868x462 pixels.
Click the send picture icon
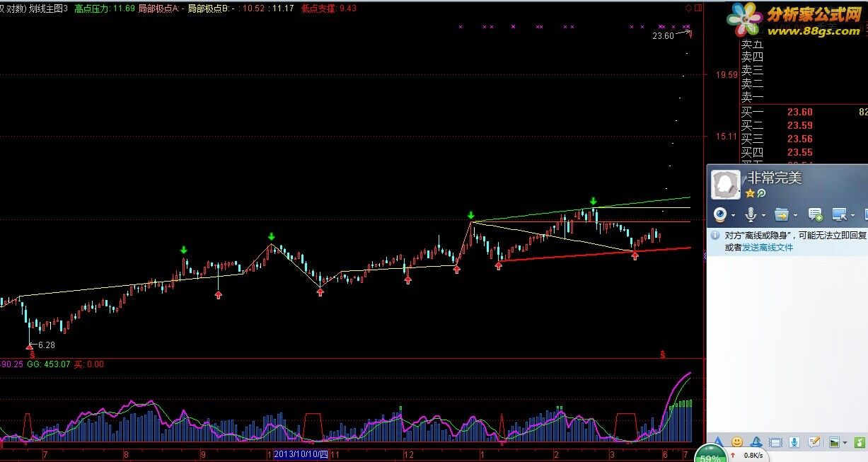pos(834,442)
